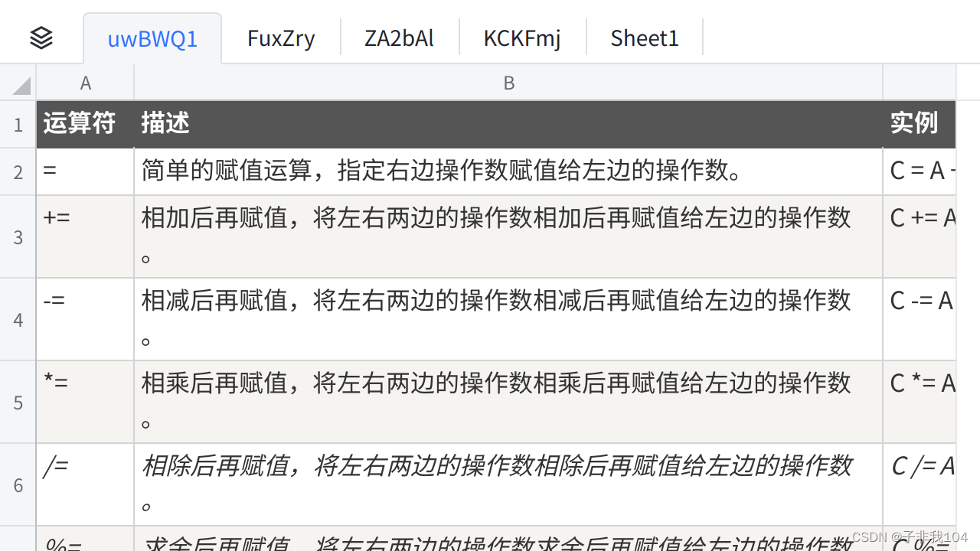Click the description cell 相乘后再赋值

coord(508,402)
